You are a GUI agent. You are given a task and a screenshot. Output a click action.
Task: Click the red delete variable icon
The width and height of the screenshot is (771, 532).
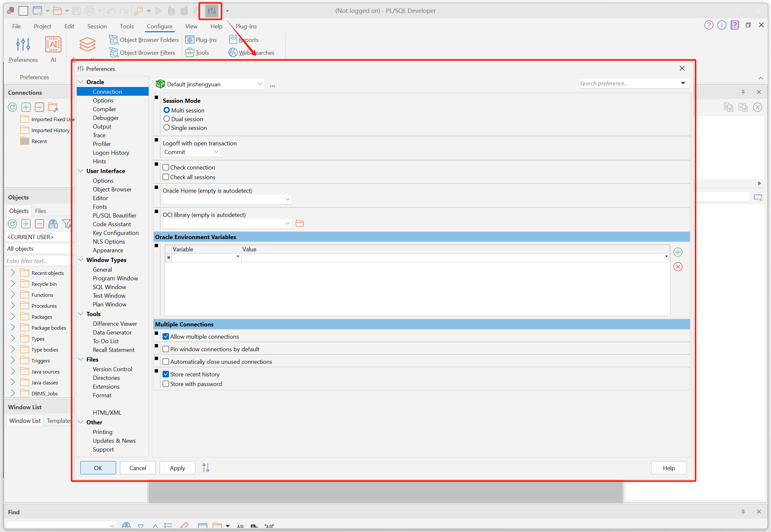[x=677, y=267]
